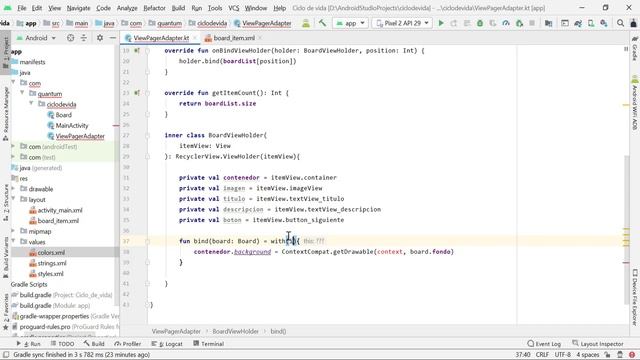
Task: Click the collapse-all icon in Project panel
Action: [84, 38]
